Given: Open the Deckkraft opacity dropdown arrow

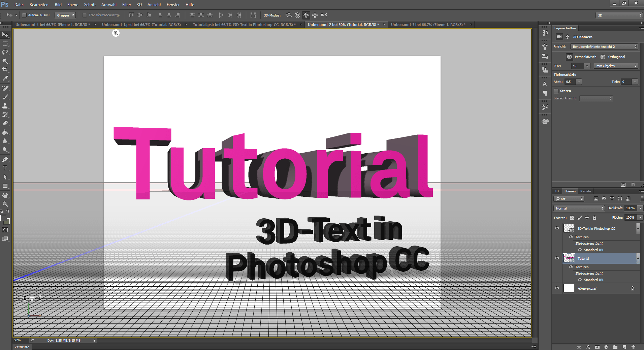Looking at the screenshot, I should 640,208.
